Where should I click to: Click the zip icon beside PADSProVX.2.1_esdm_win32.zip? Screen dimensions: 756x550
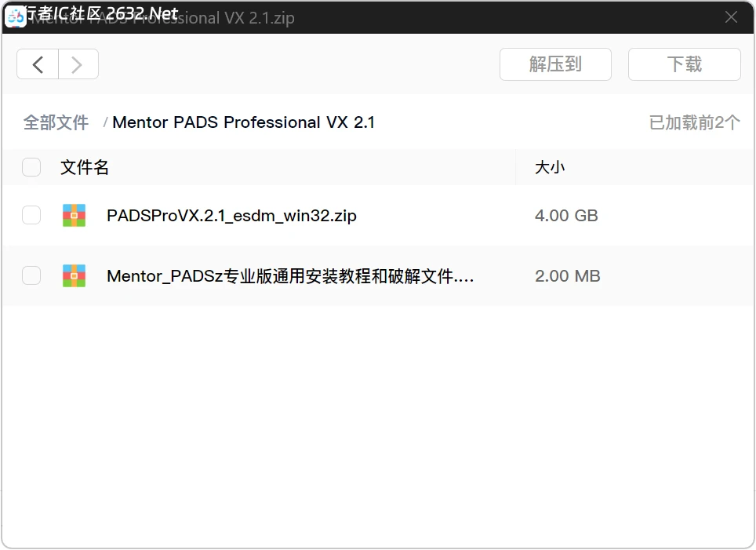coord(75,215)
